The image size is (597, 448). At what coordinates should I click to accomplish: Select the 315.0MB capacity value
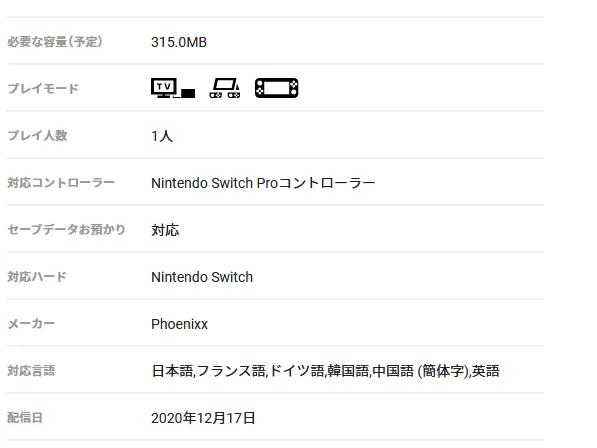pyautogui.click(x=179, y=42)
